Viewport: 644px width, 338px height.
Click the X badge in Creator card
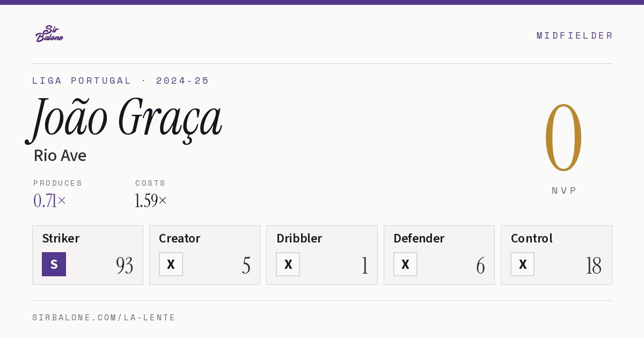[171, 264]
